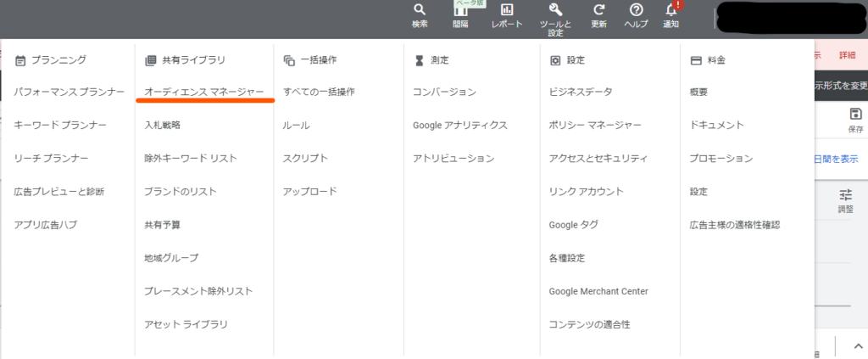Open the Help (ヘルプ) question icon
The height and width of the screenshot is (359, 868).
tap(636, 11)
